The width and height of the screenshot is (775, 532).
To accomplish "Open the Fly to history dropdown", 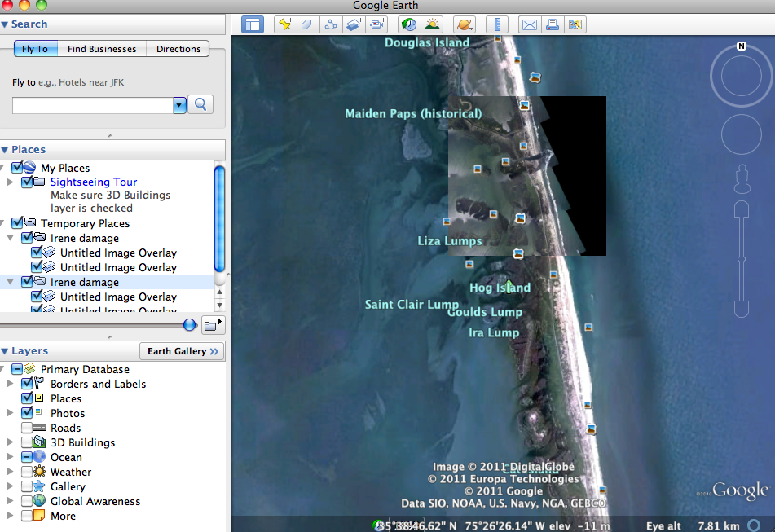I will click(179, 105).
